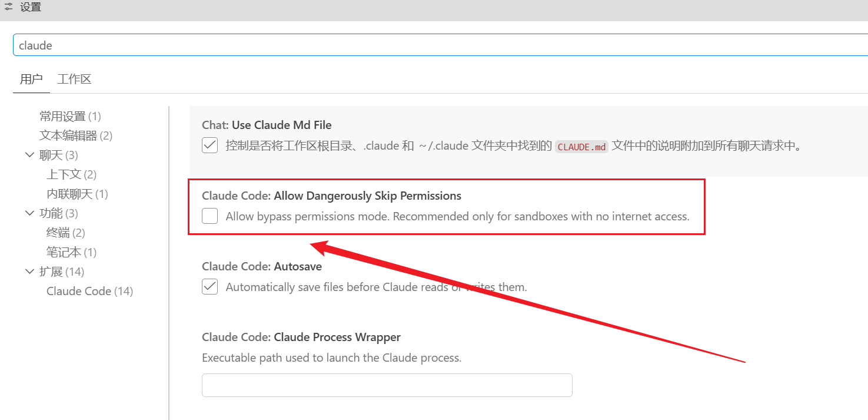Select 文本编辑器 (2) in the settings tree
Screen dimensions: 868x420
(x=76, y=135)
